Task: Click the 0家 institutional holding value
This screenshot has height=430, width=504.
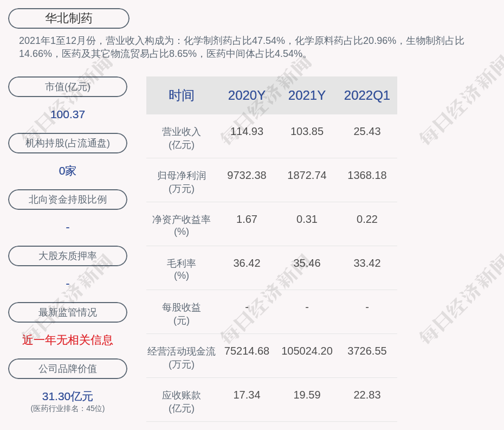Action: pyautogui.click(x=68, y=171)
